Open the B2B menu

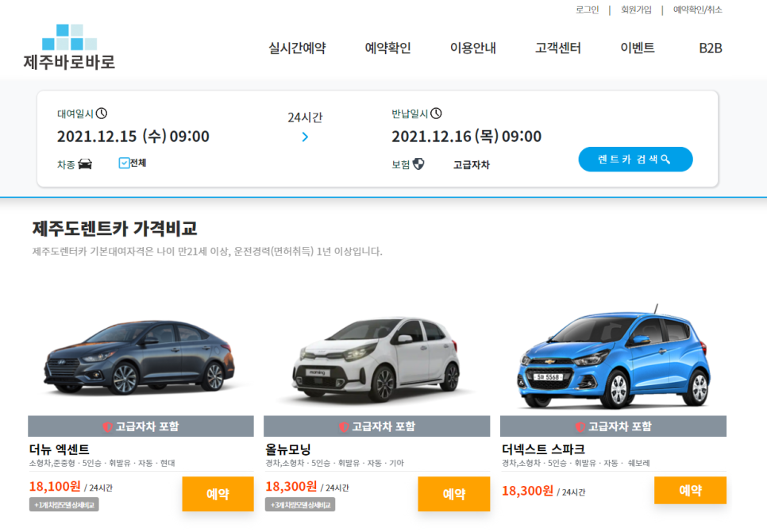[x=711, y=48]
